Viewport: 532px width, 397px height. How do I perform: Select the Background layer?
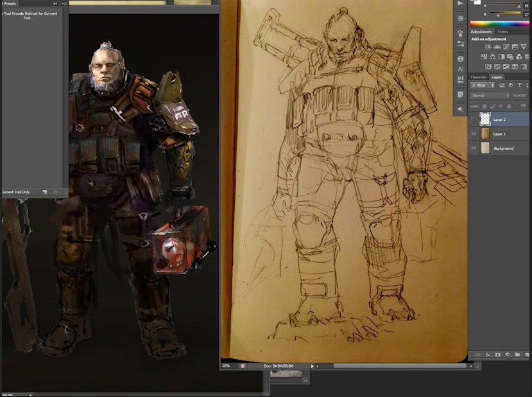pos(498,148)
